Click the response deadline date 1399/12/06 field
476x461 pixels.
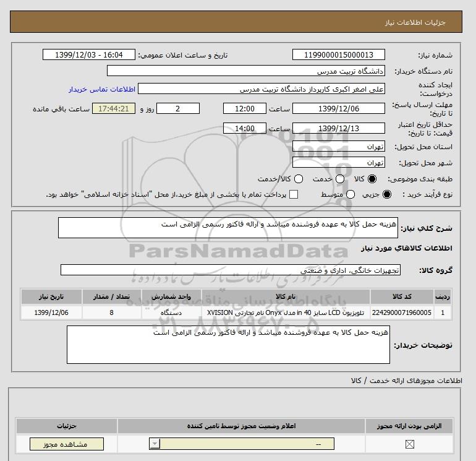(339, 108)
